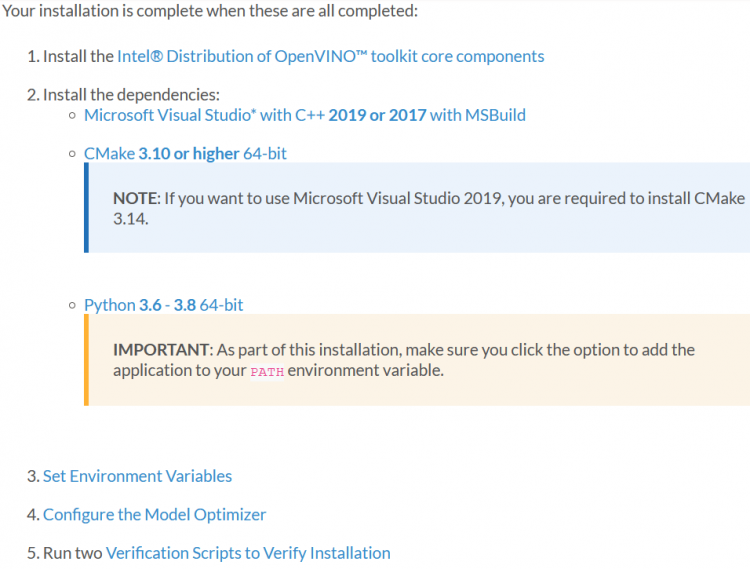The width and height of the screenshot is (750, 569).
Task: Go to the Set Environment Variables link
Action: (x=137, y=476)
